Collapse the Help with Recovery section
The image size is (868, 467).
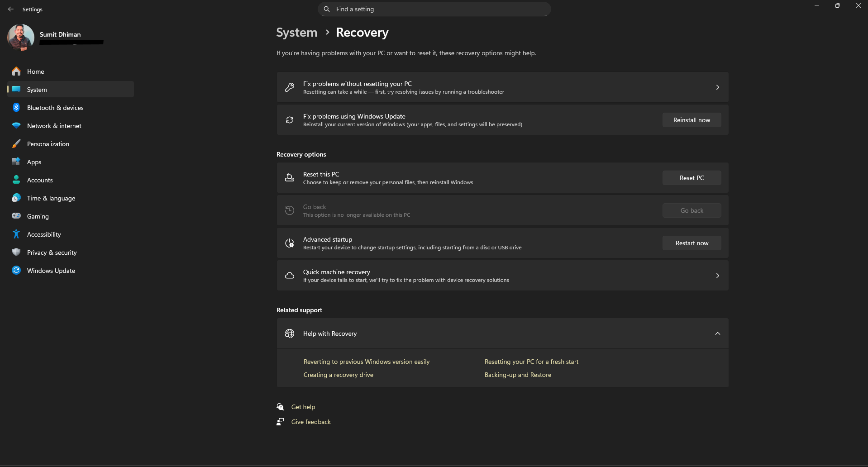(x=718, y=334)
